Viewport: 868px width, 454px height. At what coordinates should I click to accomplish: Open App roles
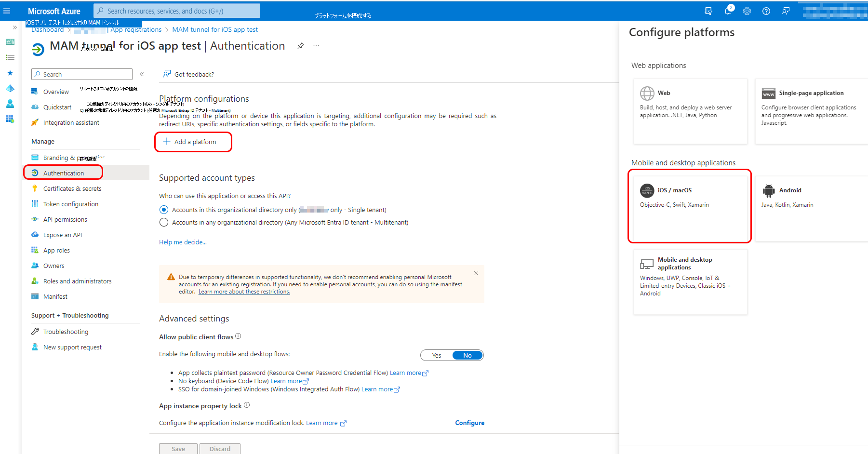point(56,250)
